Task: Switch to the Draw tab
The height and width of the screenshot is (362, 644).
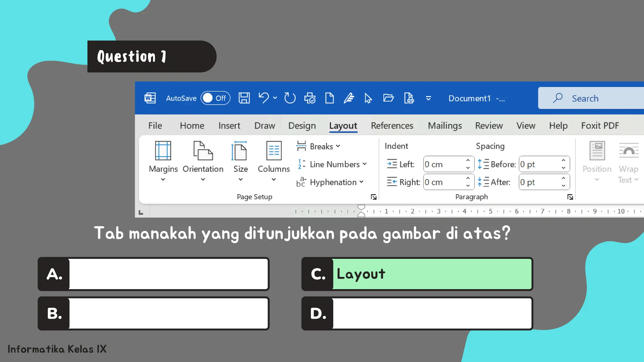Action: 264,126
